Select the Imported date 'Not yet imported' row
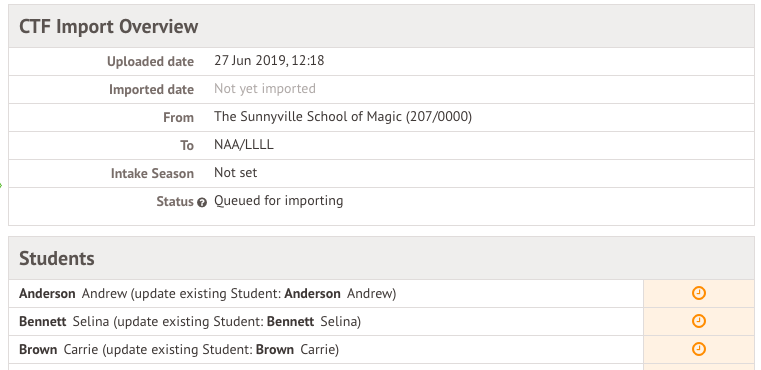The width and height of the screenshot is (761, 370). coord(381,89)
